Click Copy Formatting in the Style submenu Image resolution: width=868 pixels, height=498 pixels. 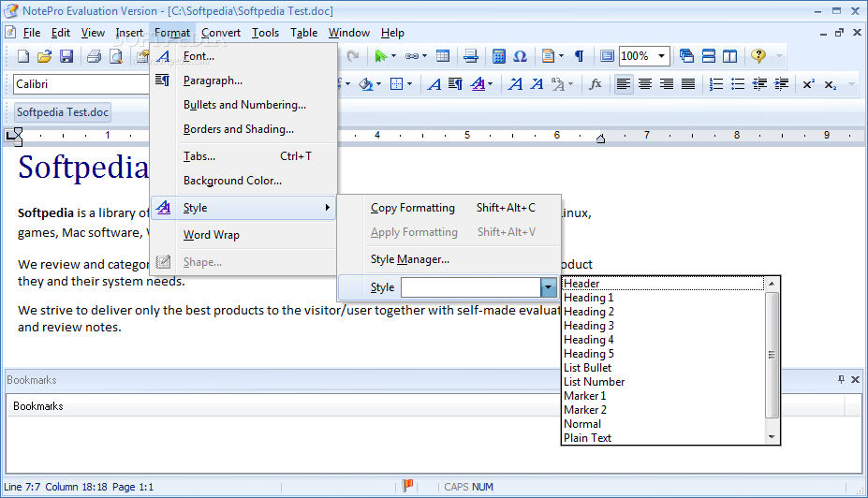[x=413, y=208]
